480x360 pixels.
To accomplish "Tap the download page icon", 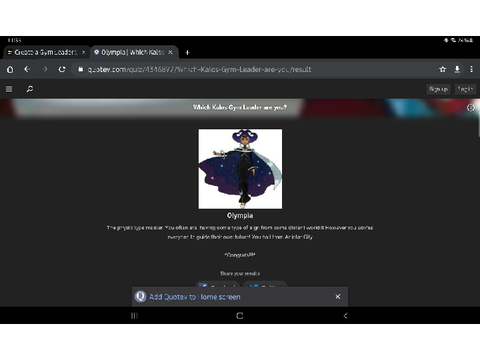I will tap(457, 69).
